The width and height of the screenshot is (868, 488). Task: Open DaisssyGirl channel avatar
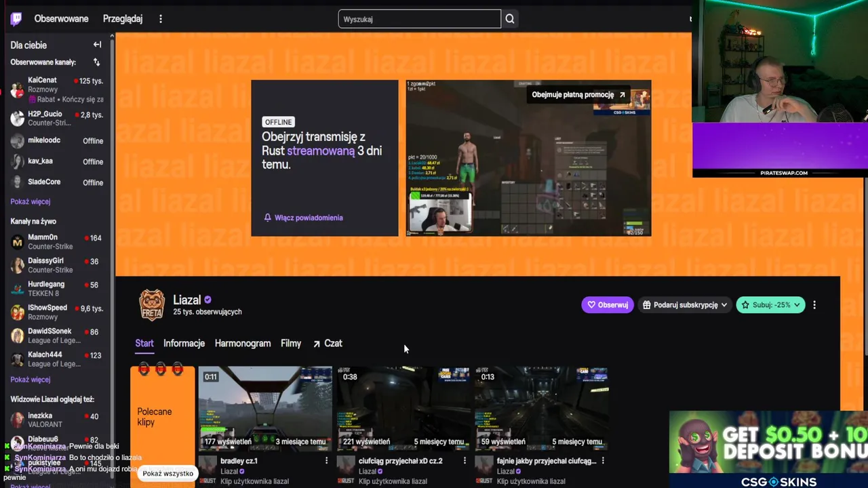point(18,265)
